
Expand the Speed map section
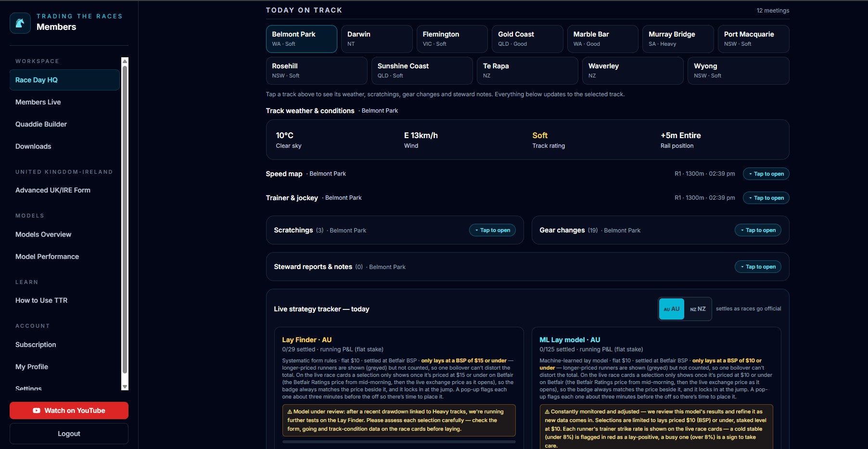[766, 174]
